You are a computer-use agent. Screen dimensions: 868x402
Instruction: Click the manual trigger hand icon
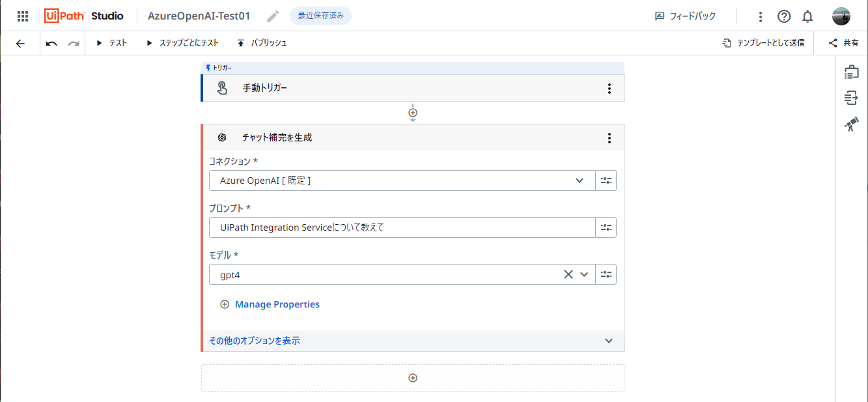222,88
